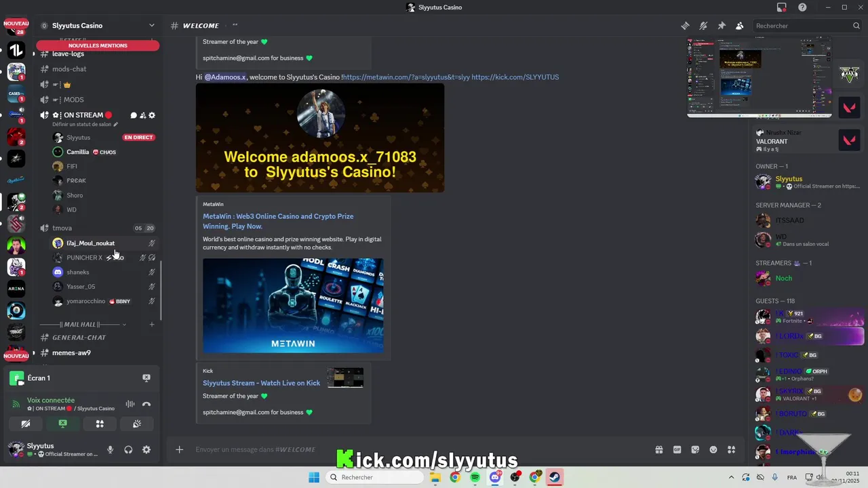Open the MetaWin Web3 Online Casino title link
The height and width of the screenshot is (488, 868).
(278, 221)
